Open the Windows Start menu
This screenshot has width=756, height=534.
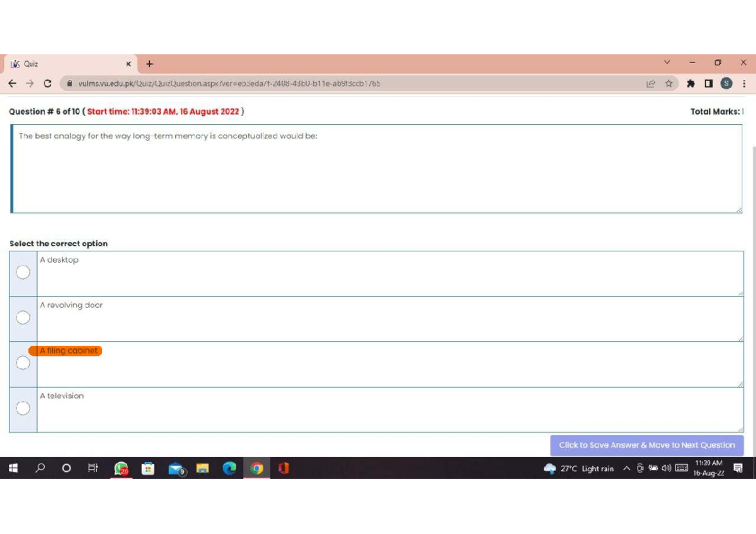point(13,468)
